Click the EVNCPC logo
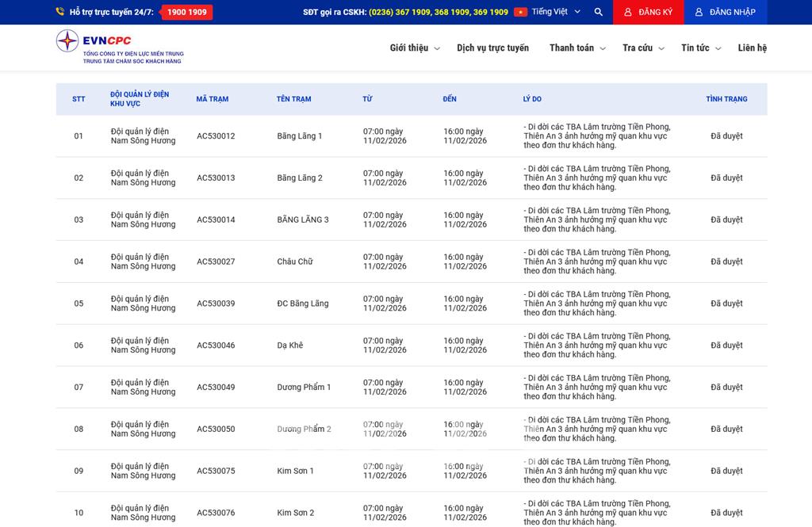 (x=120, y=47)
